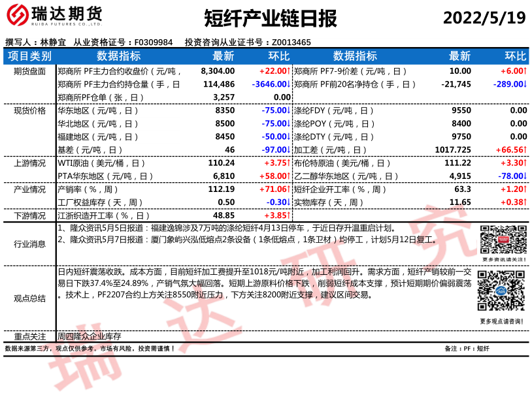This screenshot has width=532, height=395.
Task: Click the blue down arrow beside -78.00
Action: pos(525,176)
